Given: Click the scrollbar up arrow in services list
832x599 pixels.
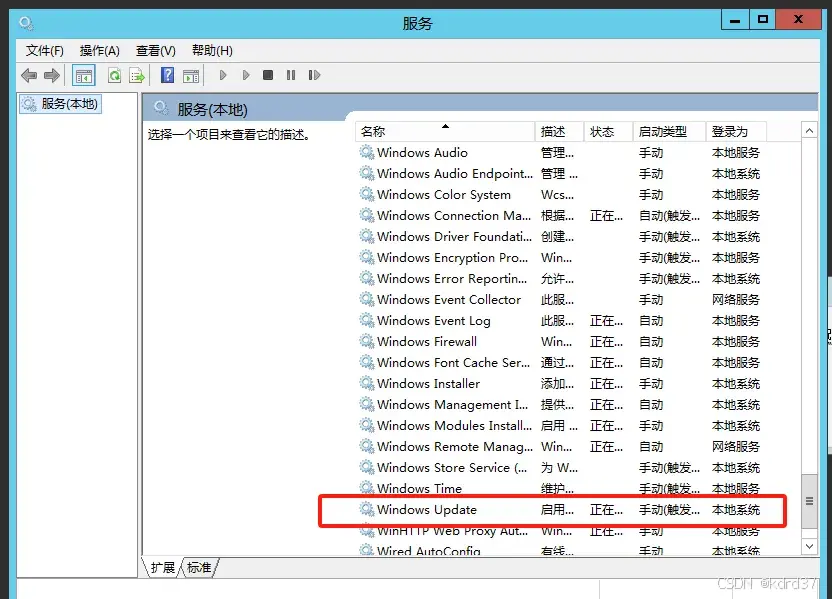Looking at the screenshot, I should (809, 131).
